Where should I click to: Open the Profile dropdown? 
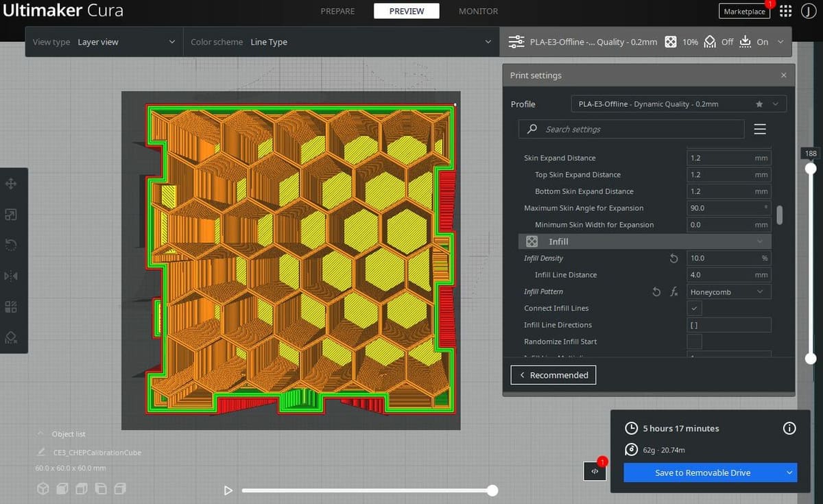coord(678,104)
